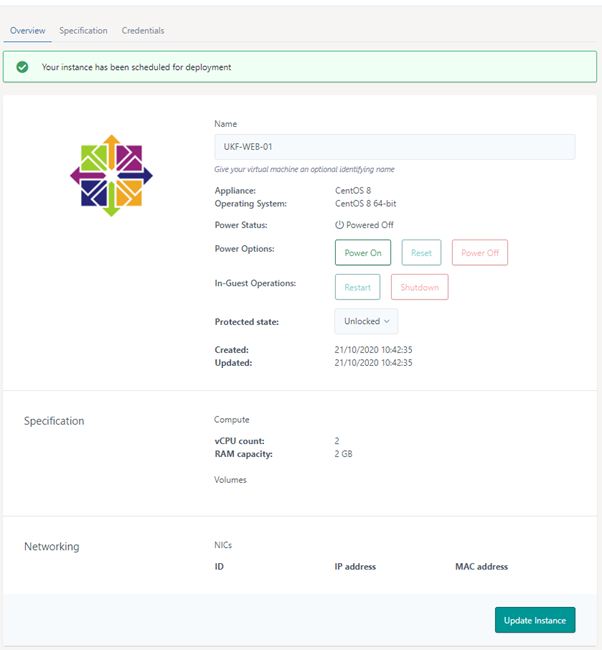This screenshot has width=602, height=650.
Task: Open the Specification tab
Action: pos(83,31)
